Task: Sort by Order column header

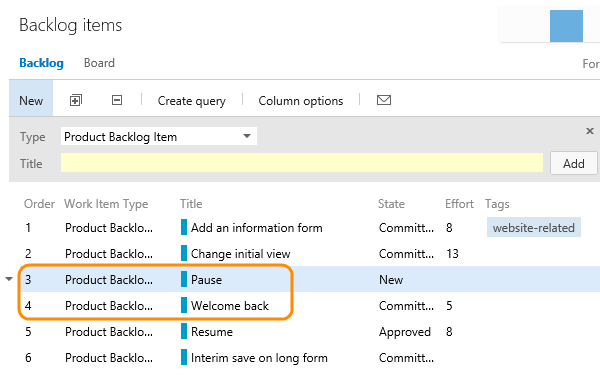Action: (39, 204)
